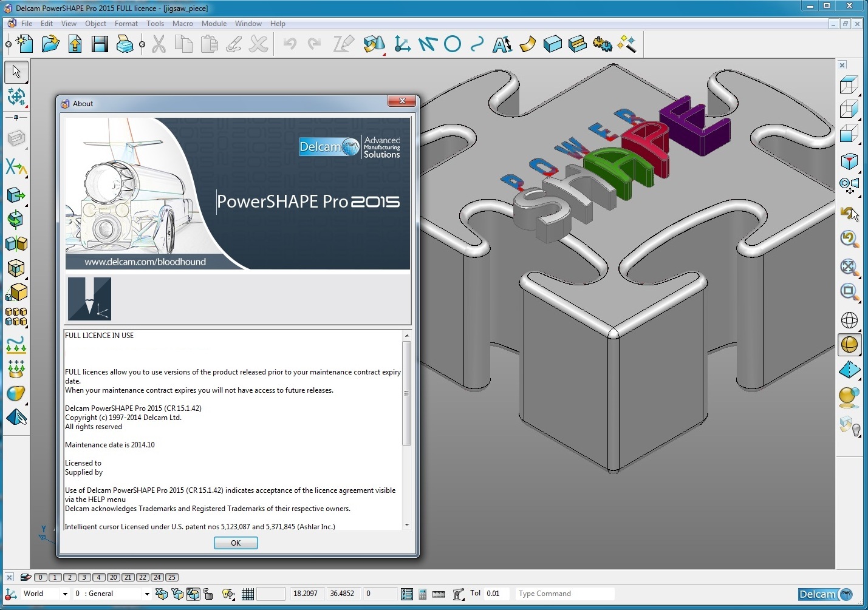Print the model using printer icon
868x610 pixels.
point(125,44)
